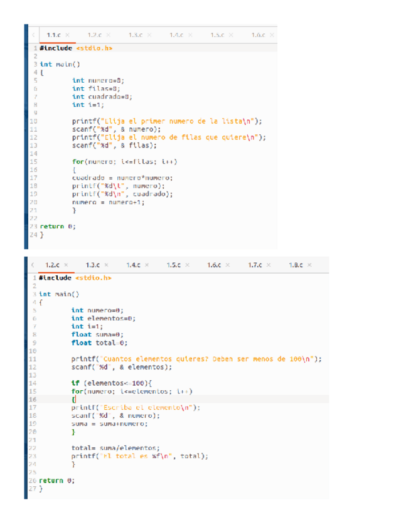The image size is (411, 532).
Task: Close the 1.7.c tab with its X
Action: click(269, 265)
